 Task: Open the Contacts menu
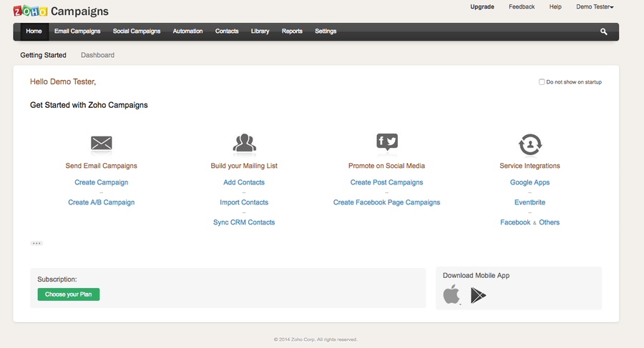[x=227, y=31]
